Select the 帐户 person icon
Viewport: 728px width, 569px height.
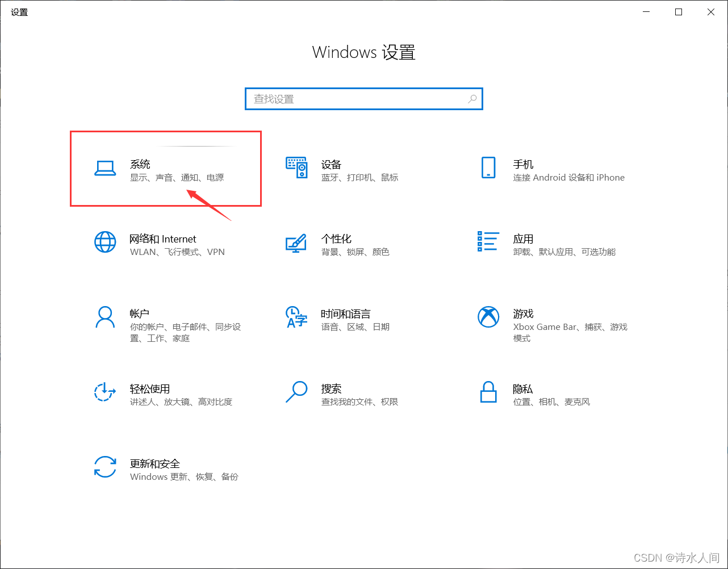click(x=105, y=317)
